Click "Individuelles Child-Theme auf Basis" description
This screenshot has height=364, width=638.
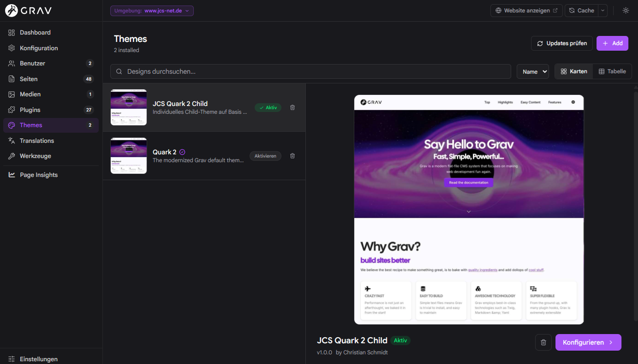pyautogui.click(x=200, y=112)
